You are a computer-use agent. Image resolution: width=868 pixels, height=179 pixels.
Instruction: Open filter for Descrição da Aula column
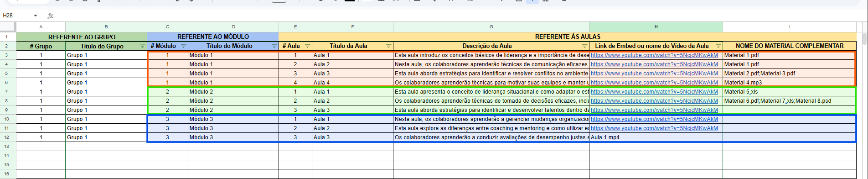[584, 46]
